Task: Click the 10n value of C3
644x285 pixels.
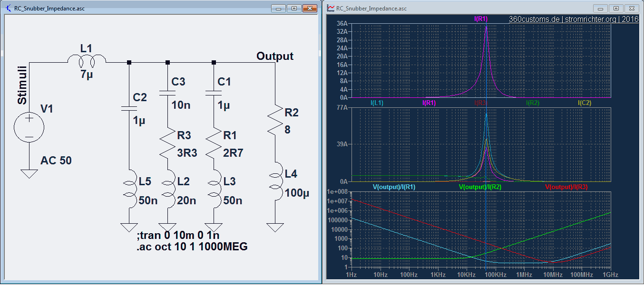Action: (181, 105)
